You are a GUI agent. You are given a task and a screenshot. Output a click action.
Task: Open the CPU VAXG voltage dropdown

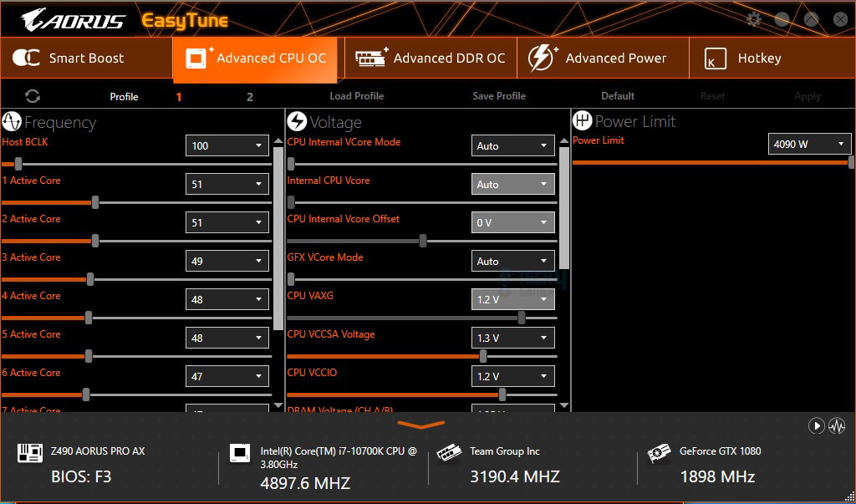click(x=512, y=299)
